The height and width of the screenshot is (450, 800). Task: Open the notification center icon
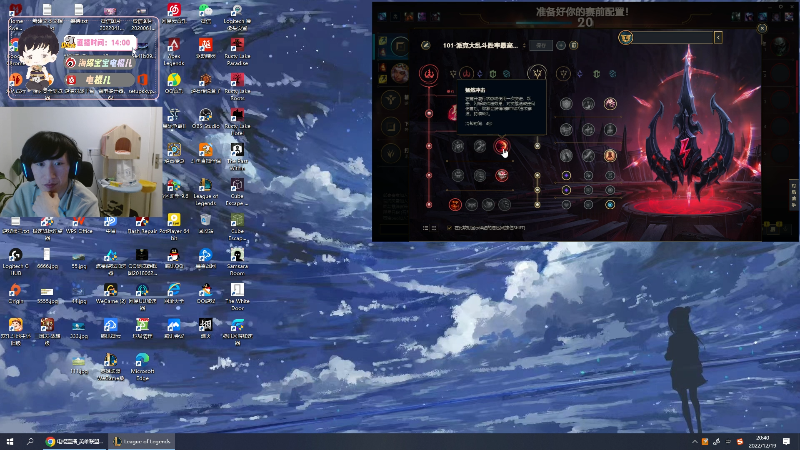[x=786, y=442]
